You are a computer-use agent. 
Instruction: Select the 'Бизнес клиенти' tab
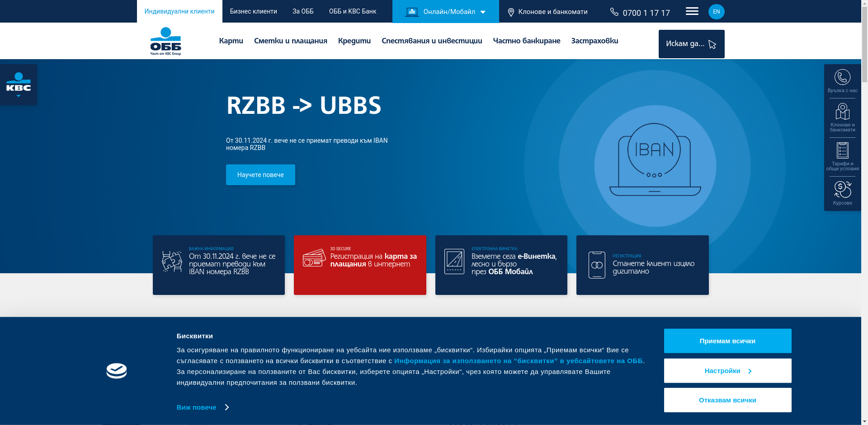tap(253, 11)
